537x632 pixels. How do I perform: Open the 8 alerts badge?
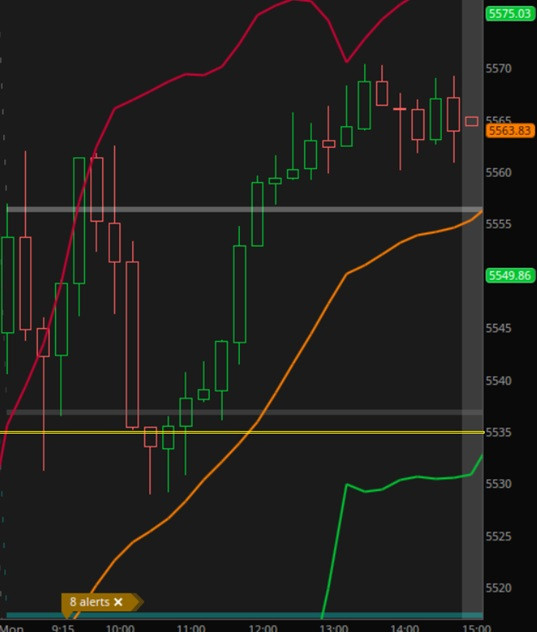90,602
